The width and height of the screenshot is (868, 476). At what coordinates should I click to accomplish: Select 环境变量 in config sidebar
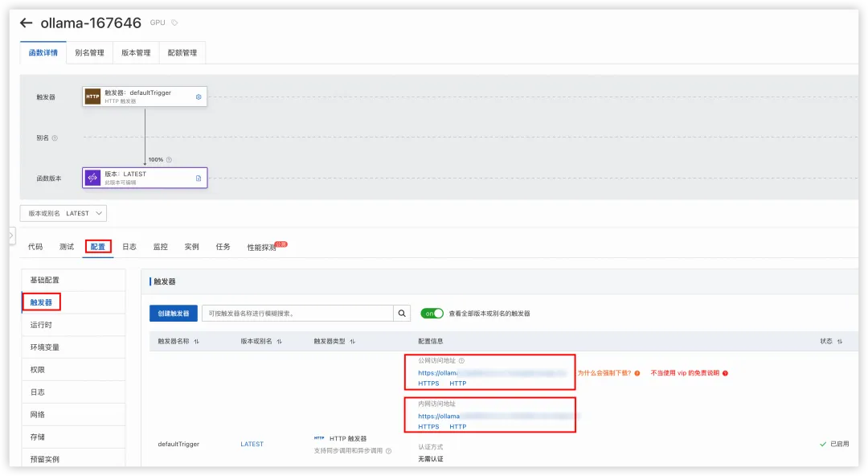74,347
